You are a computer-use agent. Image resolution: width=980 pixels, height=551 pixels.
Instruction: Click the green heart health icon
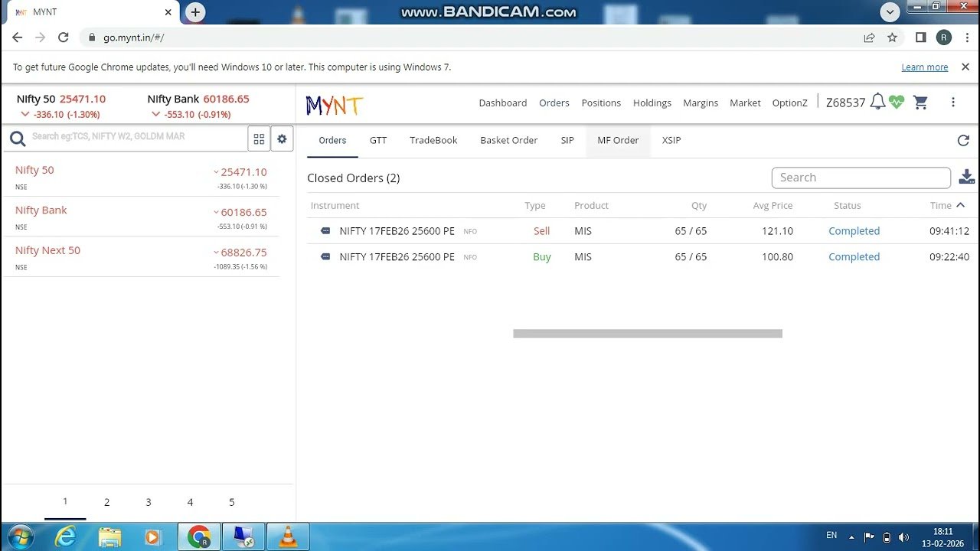pos(897,102)
